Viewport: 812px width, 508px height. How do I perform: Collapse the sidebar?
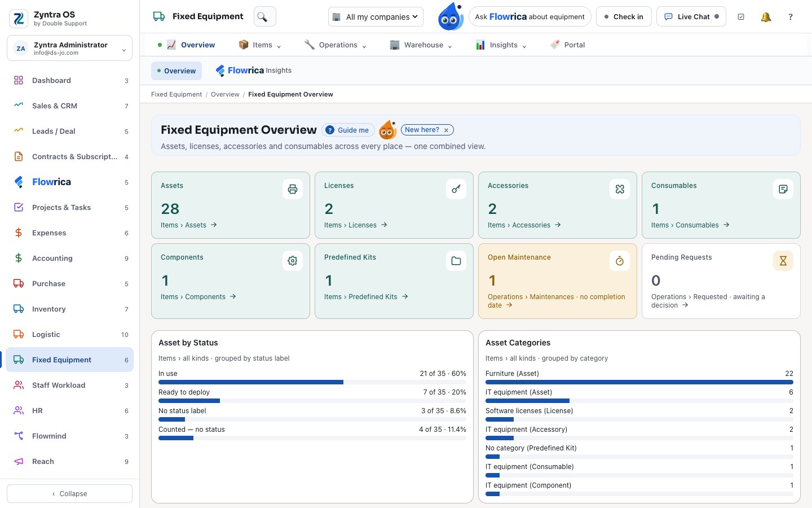pos(69,493)
